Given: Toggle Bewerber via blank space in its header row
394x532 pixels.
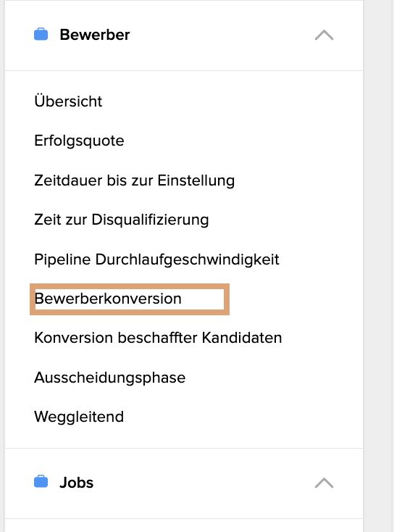Looking at the screenshot, I should (220, 35).
